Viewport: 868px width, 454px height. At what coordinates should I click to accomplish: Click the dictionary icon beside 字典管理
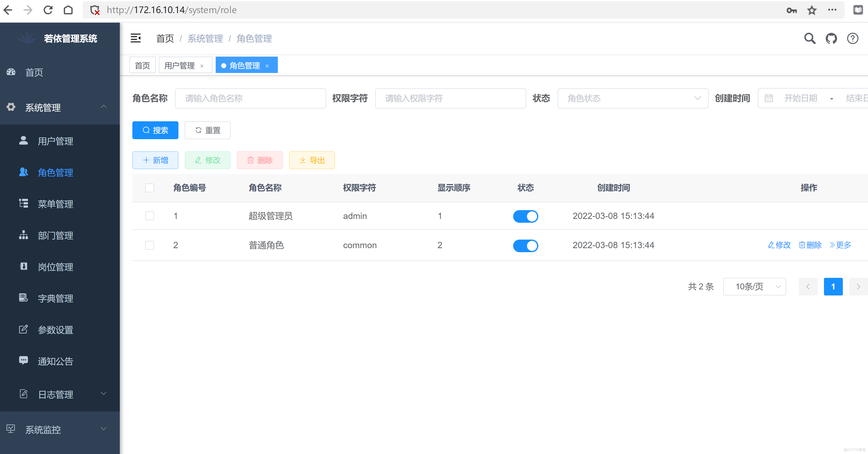(x=24, y=298)
